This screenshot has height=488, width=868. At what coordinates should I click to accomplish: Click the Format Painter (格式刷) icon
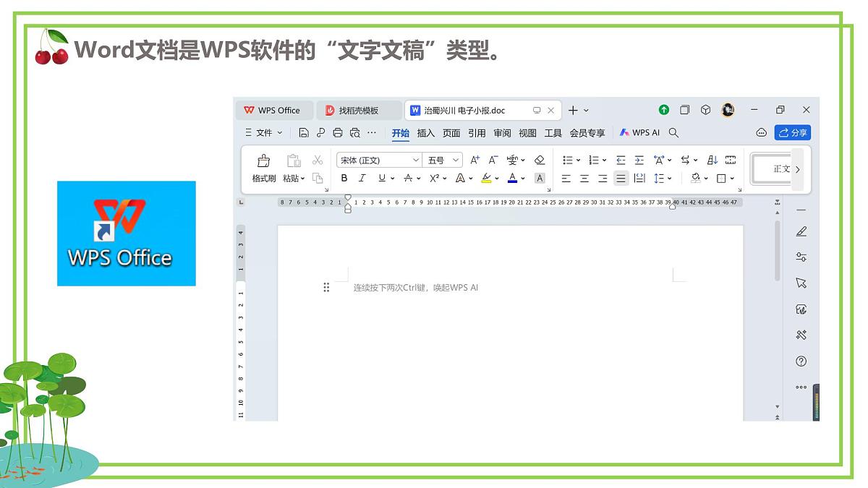click(x=263, y=160)
